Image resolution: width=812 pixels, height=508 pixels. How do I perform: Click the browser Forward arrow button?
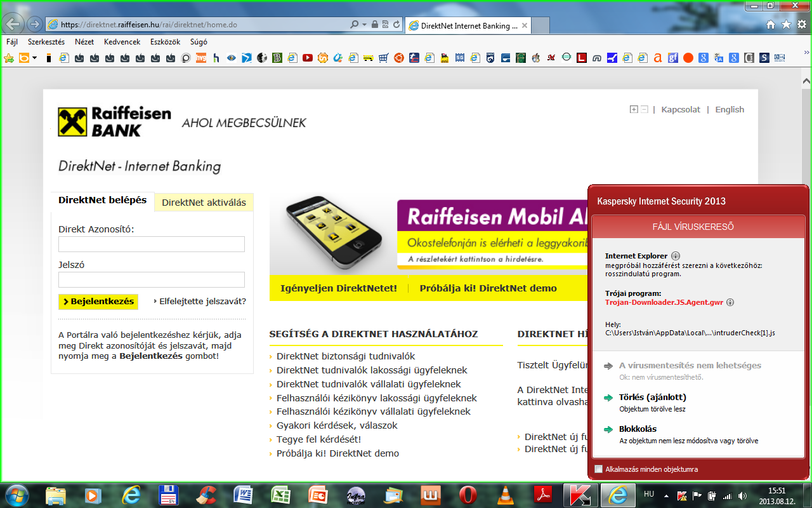35,25
